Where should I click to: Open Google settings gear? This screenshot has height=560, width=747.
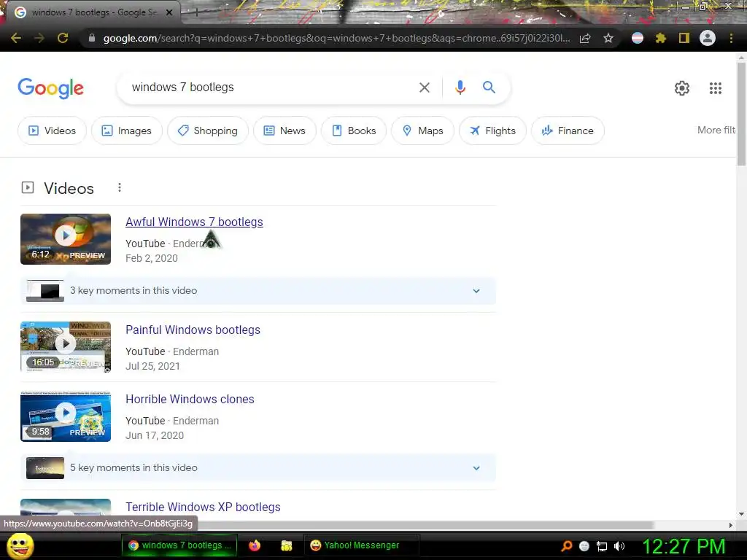click(682, 88)
